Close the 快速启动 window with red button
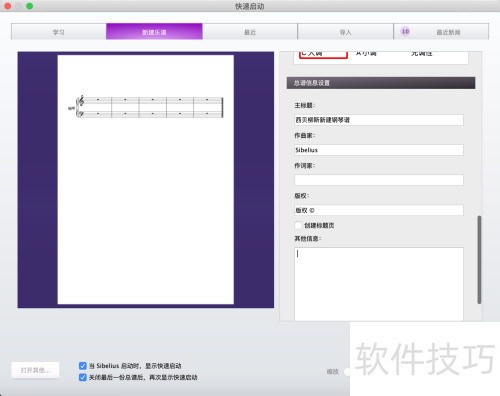This screenshot has height=396, width=500. coord(7,6)
